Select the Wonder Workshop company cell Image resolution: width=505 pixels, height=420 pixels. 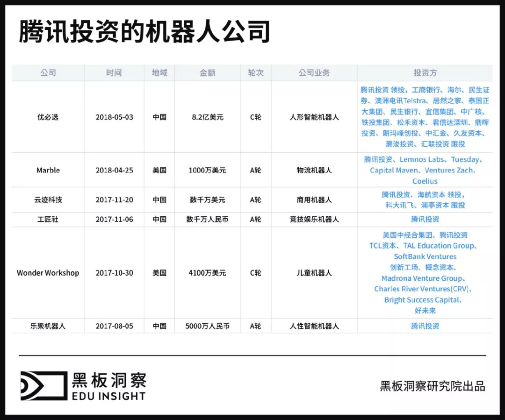coord(48,273)
